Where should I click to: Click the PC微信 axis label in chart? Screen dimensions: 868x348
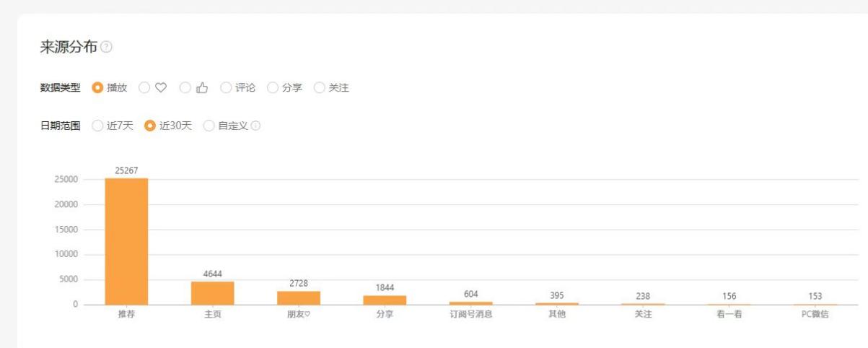(815, 315)
